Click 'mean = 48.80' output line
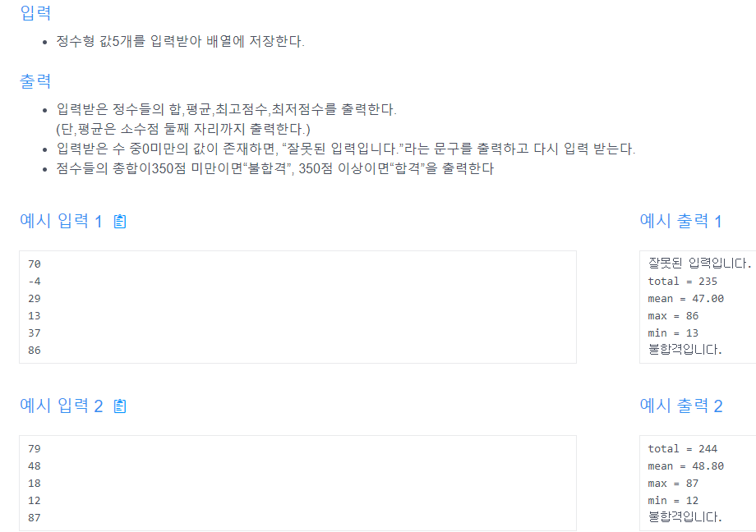The width and height of the screenshot is (756, 532). pos(685,466)
